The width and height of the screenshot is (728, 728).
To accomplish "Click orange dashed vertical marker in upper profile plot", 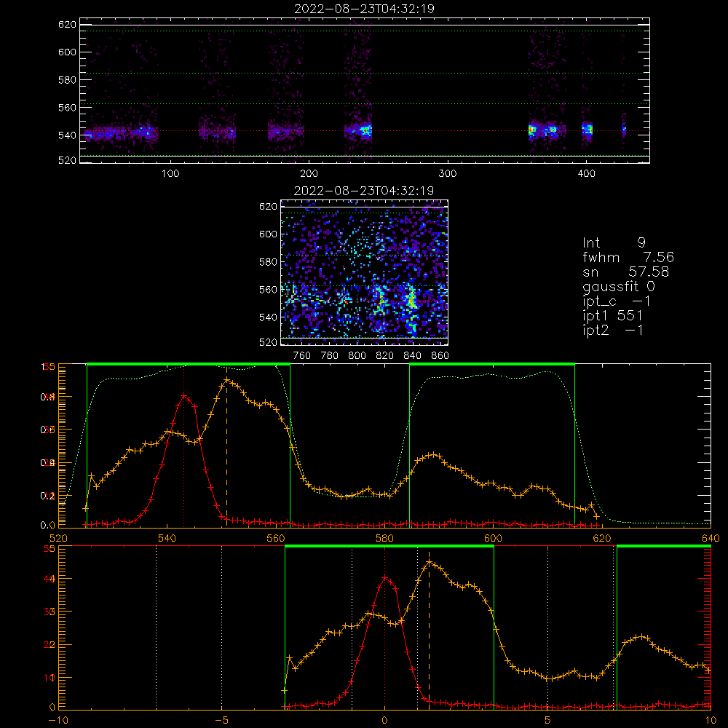I will pos(226,447).
